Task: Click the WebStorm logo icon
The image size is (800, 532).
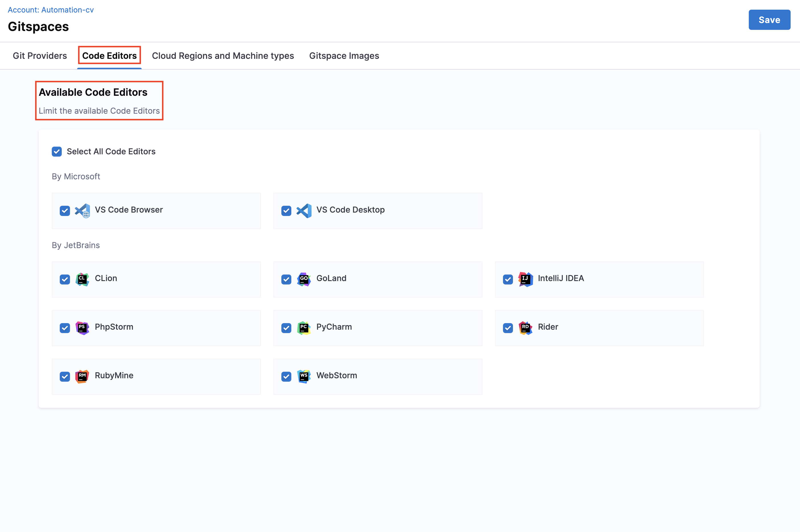Action: (304, 376)
